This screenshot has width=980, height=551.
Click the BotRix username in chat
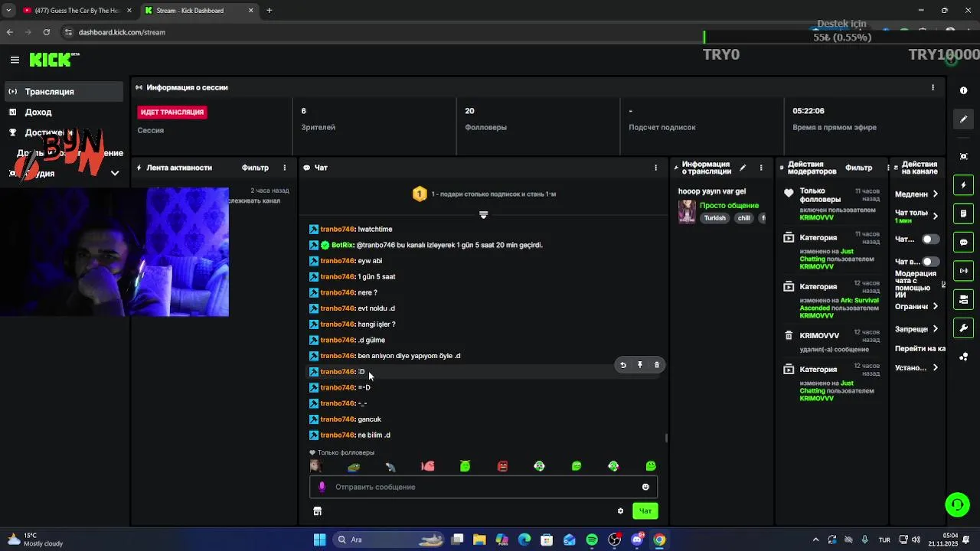[x=342, y=245]
